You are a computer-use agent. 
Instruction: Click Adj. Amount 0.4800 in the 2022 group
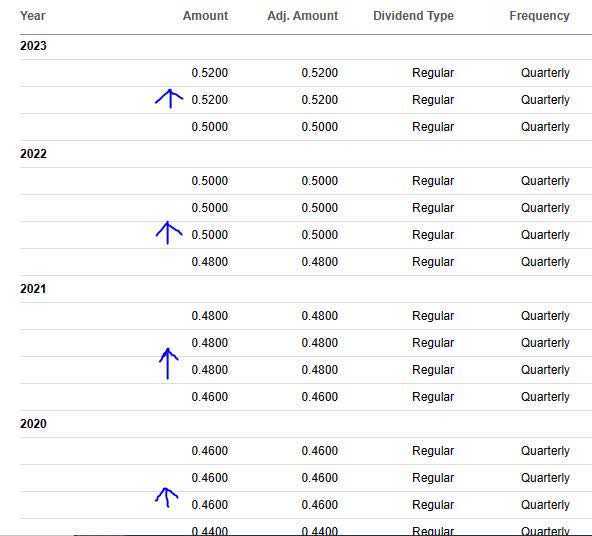pyautogui.click(x=319, y=262)
